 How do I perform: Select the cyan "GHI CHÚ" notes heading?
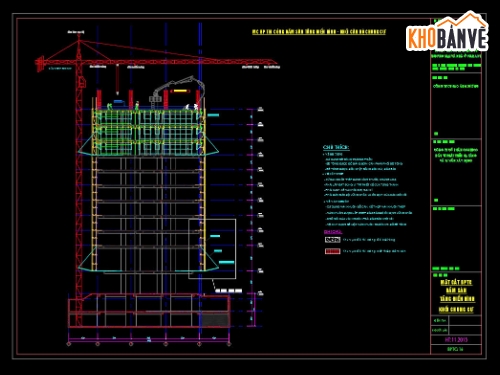click(336, 147)
